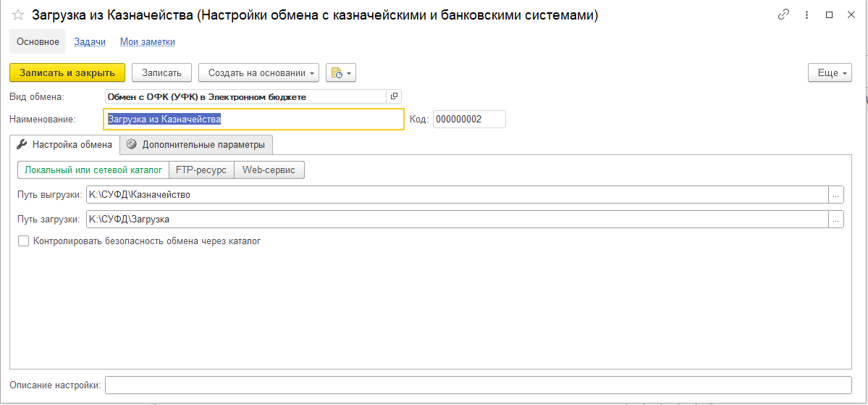The width and height of the screenshot is (868, 405).
Task: Select Локальный или сетевой каталог option
Action: click(x=93, y=170)
